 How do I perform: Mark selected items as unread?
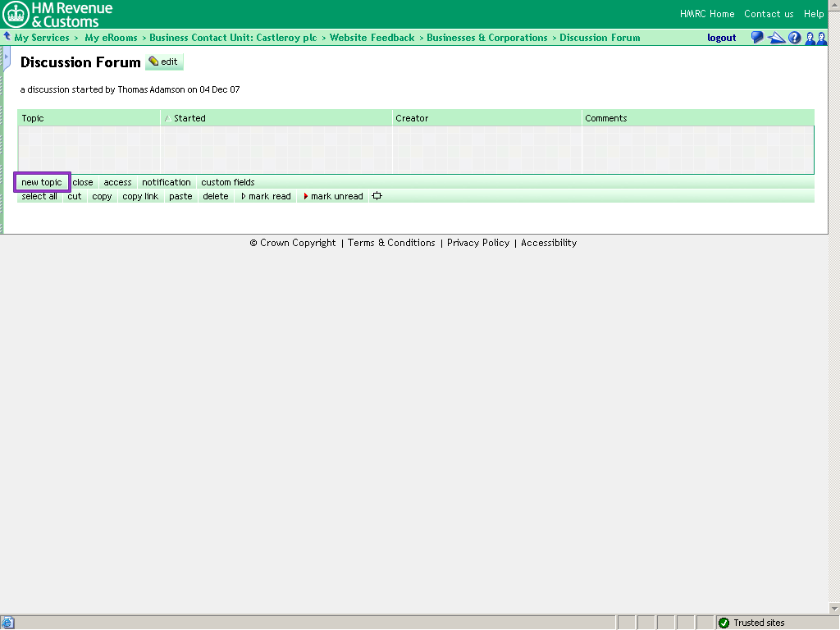point(333,196)
